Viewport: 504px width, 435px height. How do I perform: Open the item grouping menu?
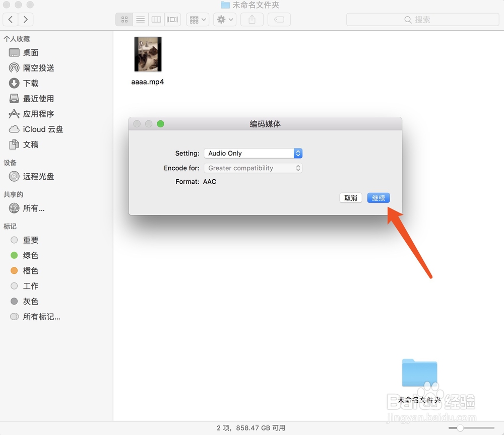click(197, 19)
